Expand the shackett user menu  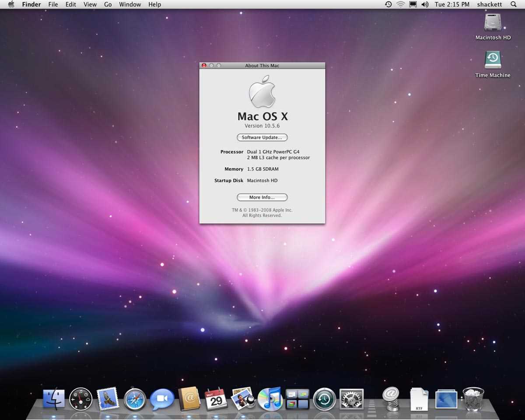coord(489,4)
